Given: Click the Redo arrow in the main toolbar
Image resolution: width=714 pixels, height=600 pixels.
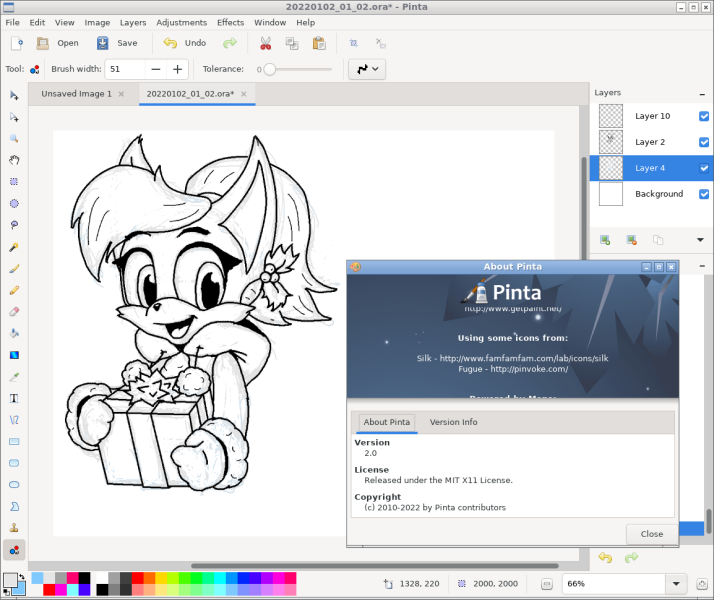Looking at the screenshot, I should coord(230,43).
